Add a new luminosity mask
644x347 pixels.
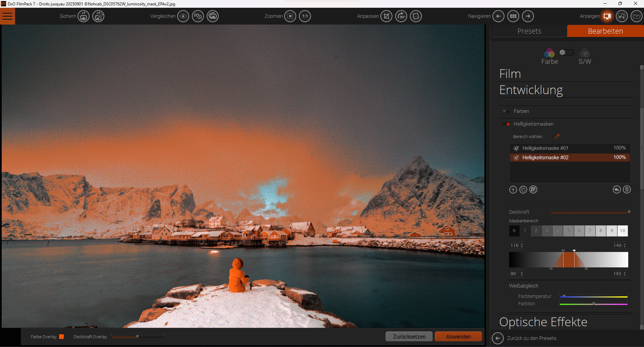click(x=513, y=189)
